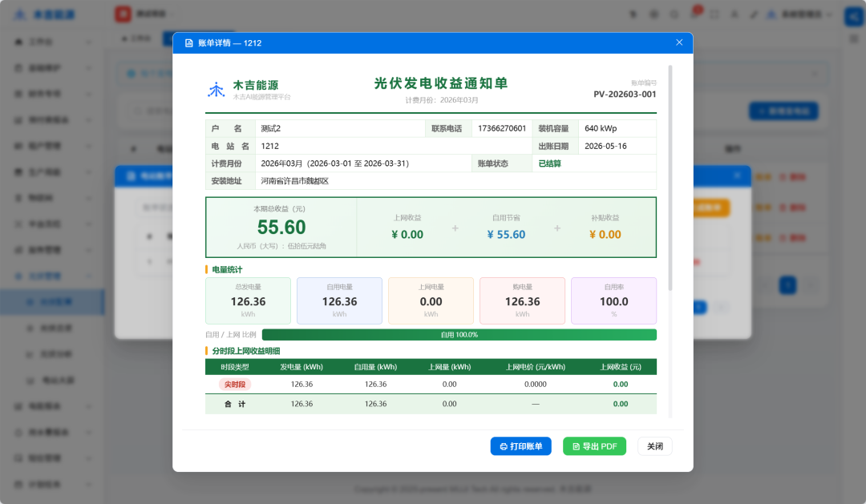Click the bill dialog's vertical scrollbar
This screenshot has height=504, width=866.
tap(670, 178)
